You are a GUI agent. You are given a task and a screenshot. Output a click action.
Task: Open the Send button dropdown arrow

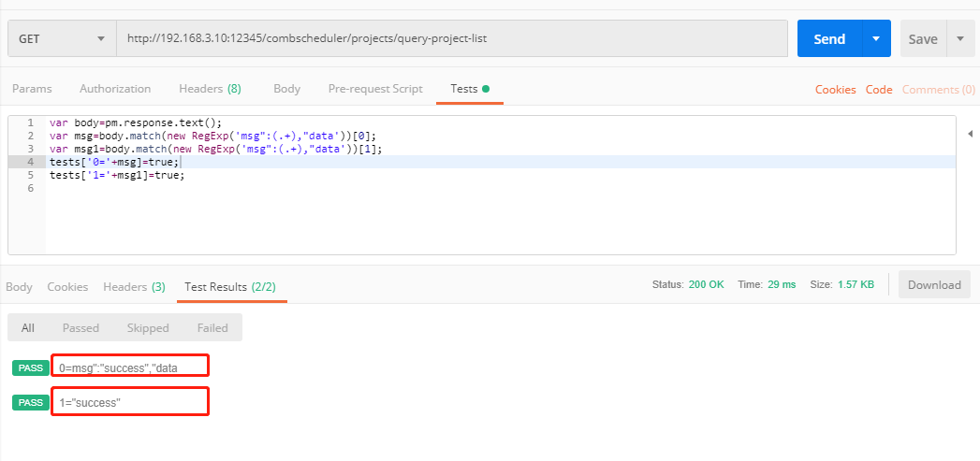pyautogui.click(x=876, y=38)
